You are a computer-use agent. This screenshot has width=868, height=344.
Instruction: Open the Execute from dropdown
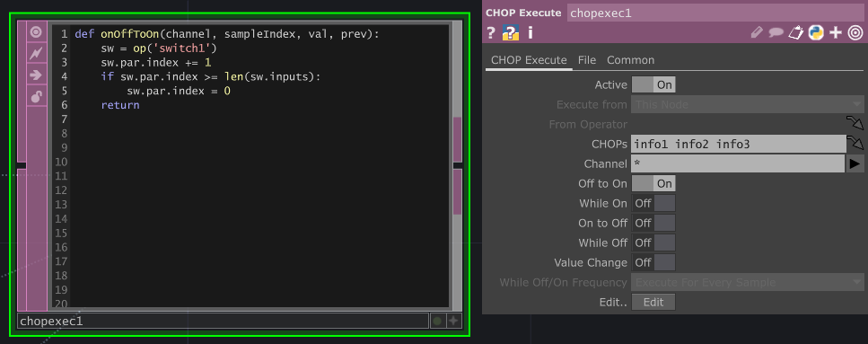point(748,104)
